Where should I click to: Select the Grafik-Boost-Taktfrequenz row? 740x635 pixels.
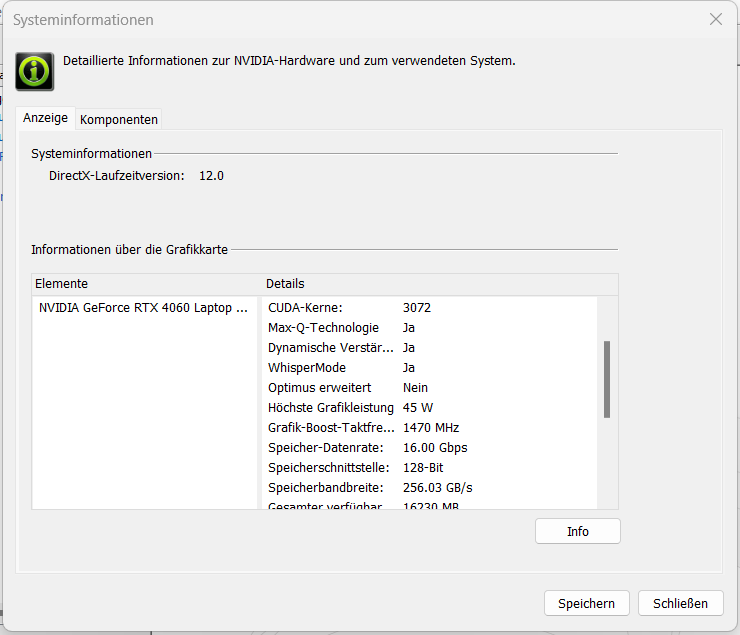[350, 428]
